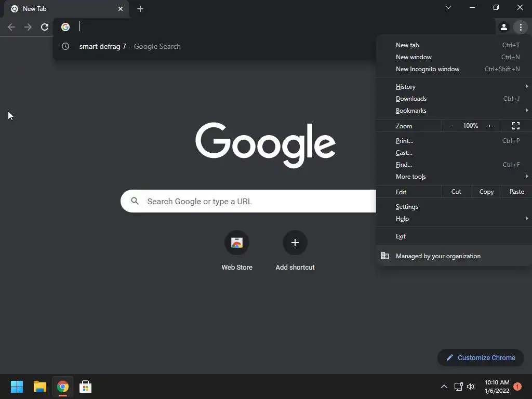Click the clock icon beside smart defrag suggestion
Viewport: 532px width, 399px height.
point(65,46)
